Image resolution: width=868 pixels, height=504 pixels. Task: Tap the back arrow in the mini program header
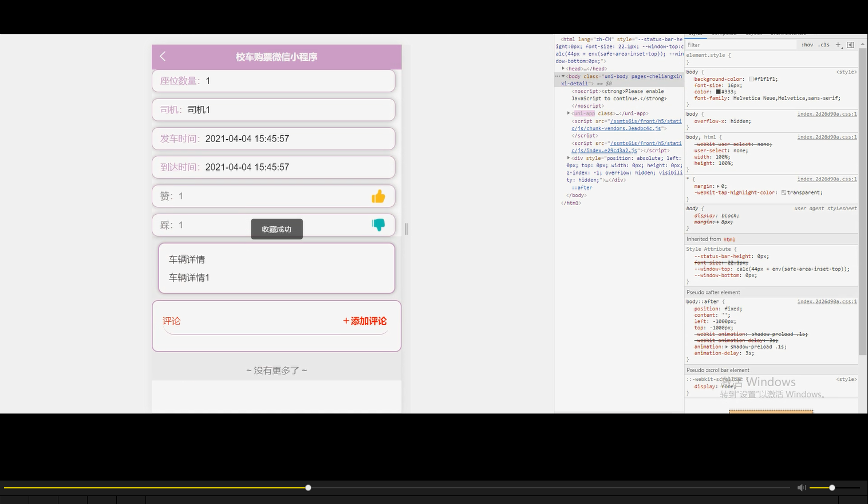[x=163, y=56]
